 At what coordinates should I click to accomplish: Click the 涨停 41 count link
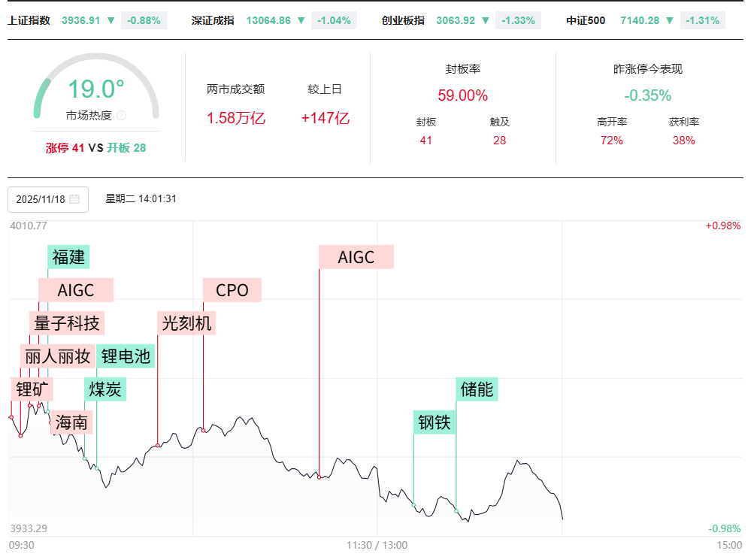(65, 148)
